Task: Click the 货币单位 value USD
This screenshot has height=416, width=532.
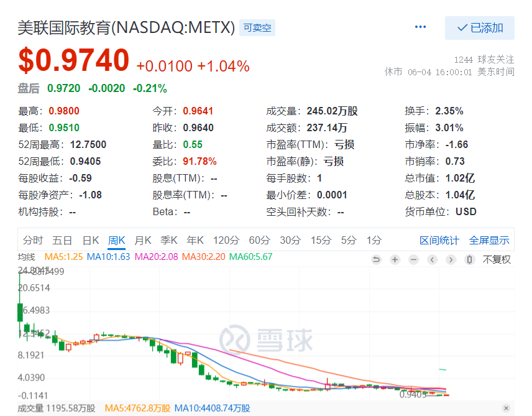Action: pos(466,212)
